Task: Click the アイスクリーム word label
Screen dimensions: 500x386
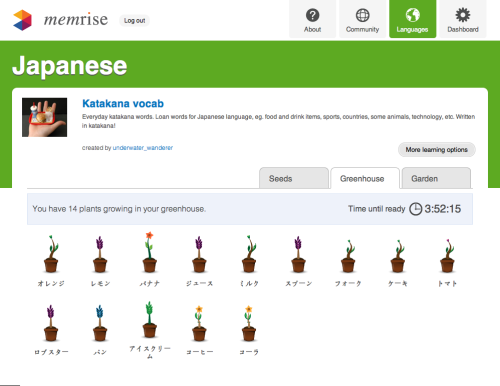Action: (x=150, y=352)
